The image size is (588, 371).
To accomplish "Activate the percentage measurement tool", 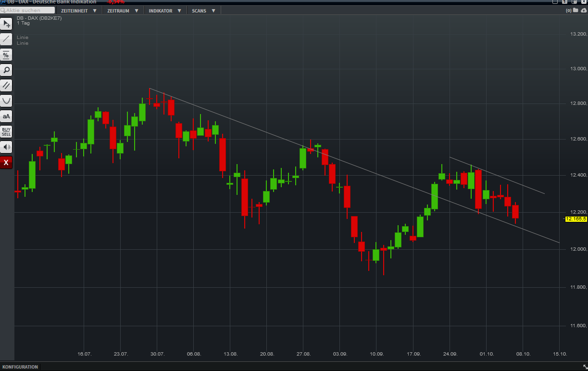I will [x=6, y=54].
